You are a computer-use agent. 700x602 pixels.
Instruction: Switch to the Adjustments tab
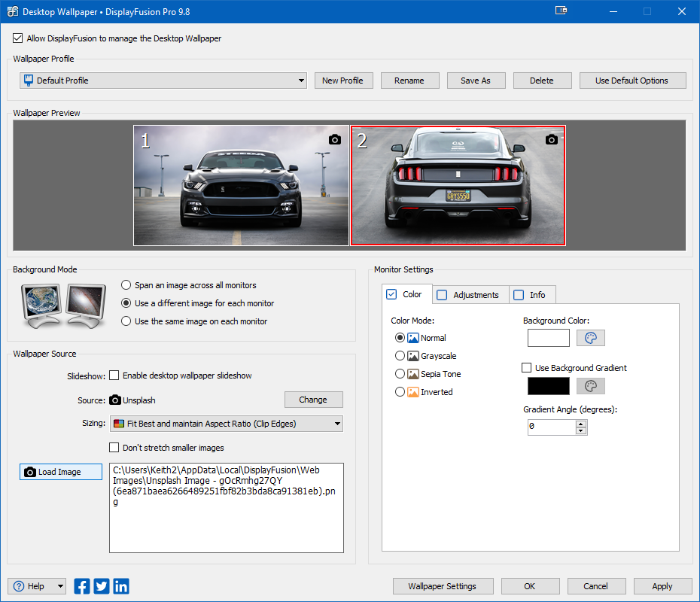[x=470, y=295]
